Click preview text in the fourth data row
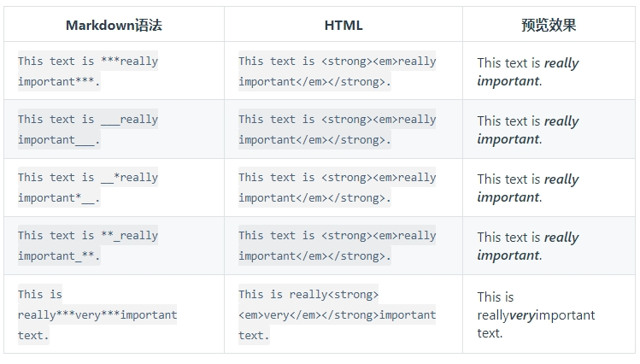 pos(527,246)
